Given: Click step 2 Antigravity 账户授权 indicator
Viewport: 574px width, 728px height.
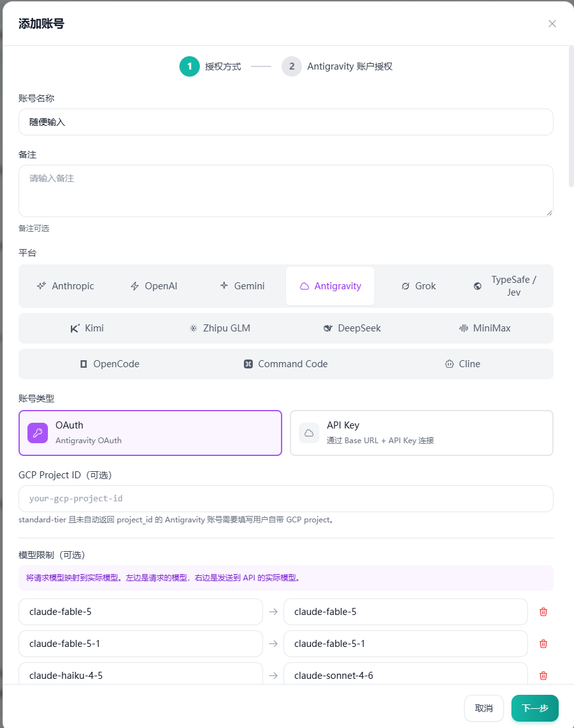Looking at the screenshot, I should point(337,66).
